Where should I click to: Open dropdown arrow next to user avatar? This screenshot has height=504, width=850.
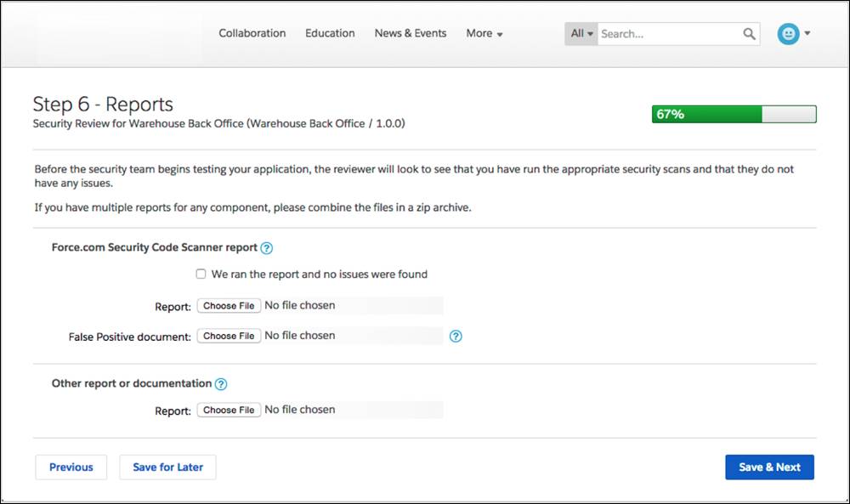pyautogui.click(x=807, y=33)
